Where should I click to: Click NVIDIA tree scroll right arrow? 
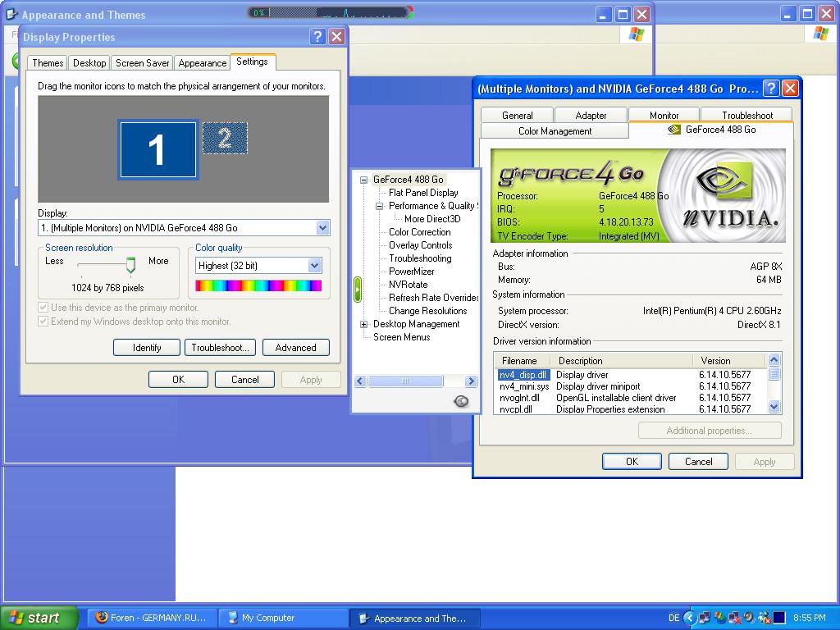pyautogui.click(x=471, y=381)
